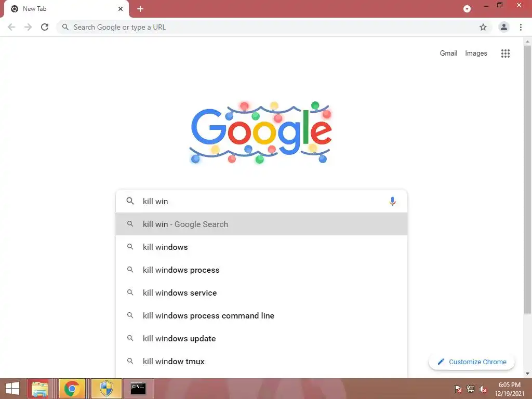Image resolution: width=532 pixels, height=399 pixels.
Task: Close the New Tab tab
Action: (x=120, y=9)
